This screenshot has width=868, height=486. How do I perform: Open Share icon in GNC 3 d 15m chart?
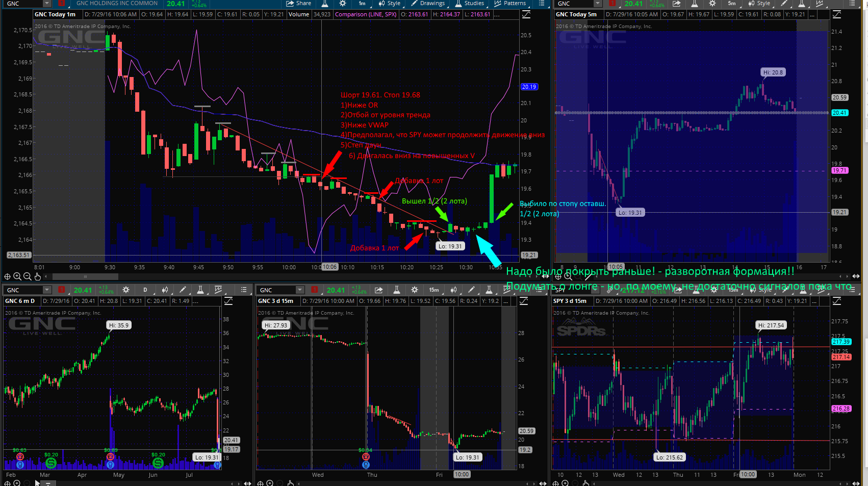click(378, 290)
